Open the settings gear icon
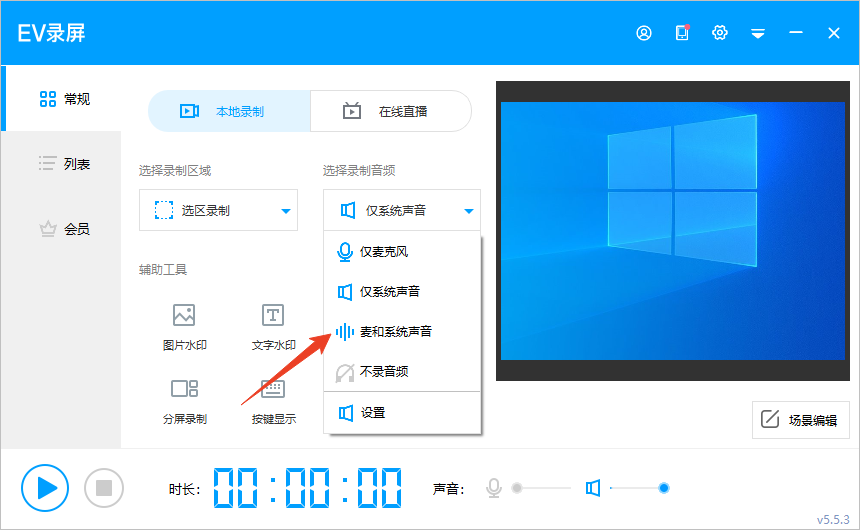This screenshot has height=530, width=860. coord(720,33)
